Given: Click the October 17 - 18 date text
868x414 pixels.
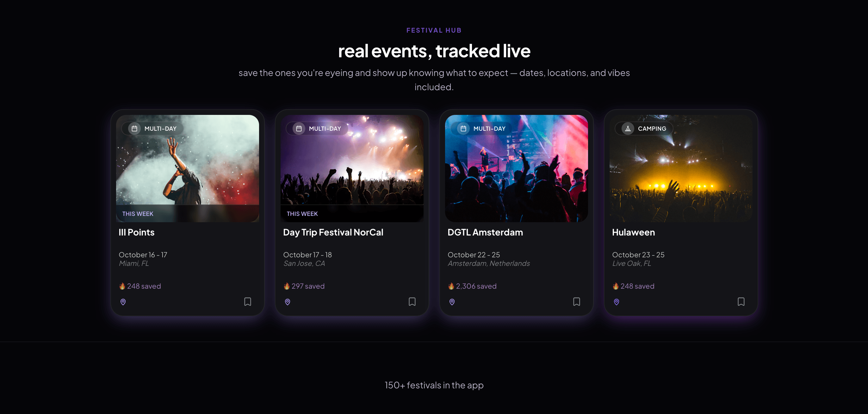Looking at the screenshot, I should [307, 254].
